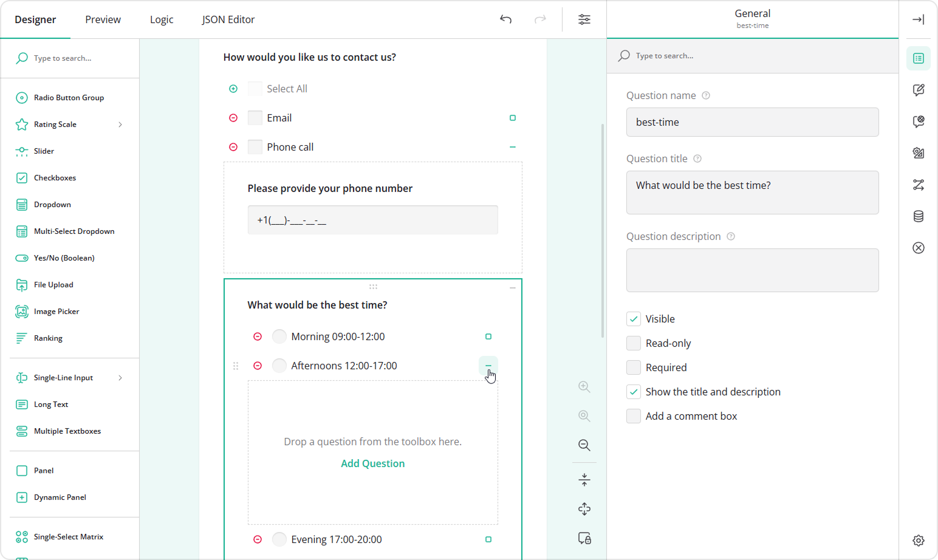Image resolution: width=938 pixels, height=560 pixels.
Task: Open the Logic properties category
Action: point(918,185)
